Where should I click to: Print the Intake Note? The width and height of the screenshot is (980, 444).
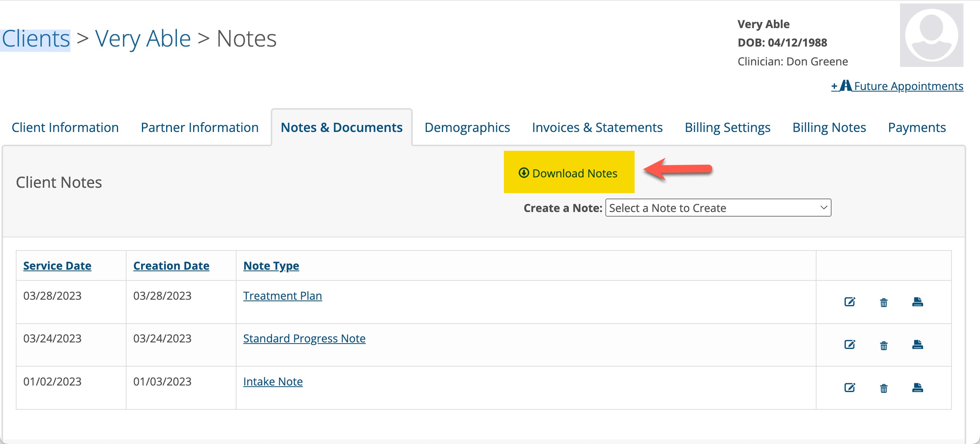[917, 388]
